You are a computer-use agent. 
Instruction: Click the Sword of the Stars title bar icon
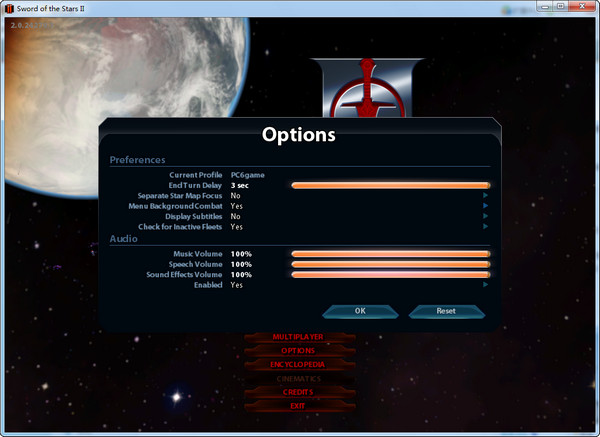click(x=9, y=8)
